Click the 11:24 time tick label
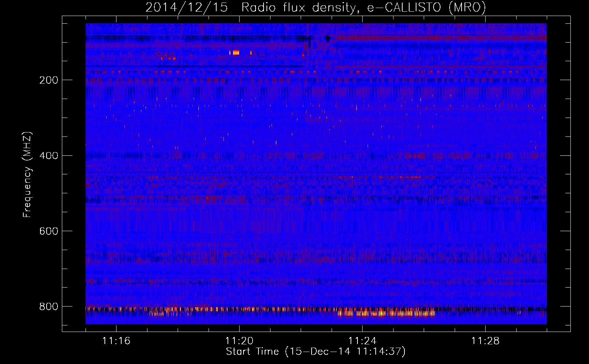The image size is (589, 364). (362, 341)
